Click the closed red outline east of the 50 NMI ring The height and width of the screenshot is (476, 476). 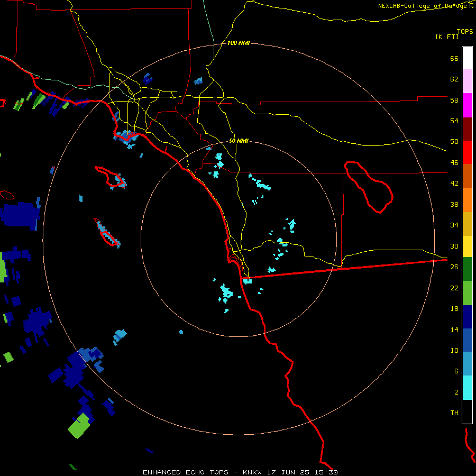(369, 187)
